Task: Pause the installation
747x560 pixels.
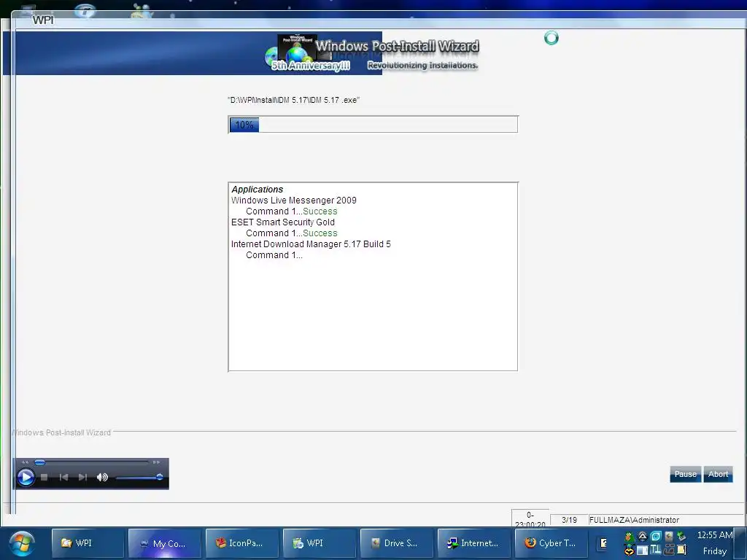Action: click(x=685, y=474)
